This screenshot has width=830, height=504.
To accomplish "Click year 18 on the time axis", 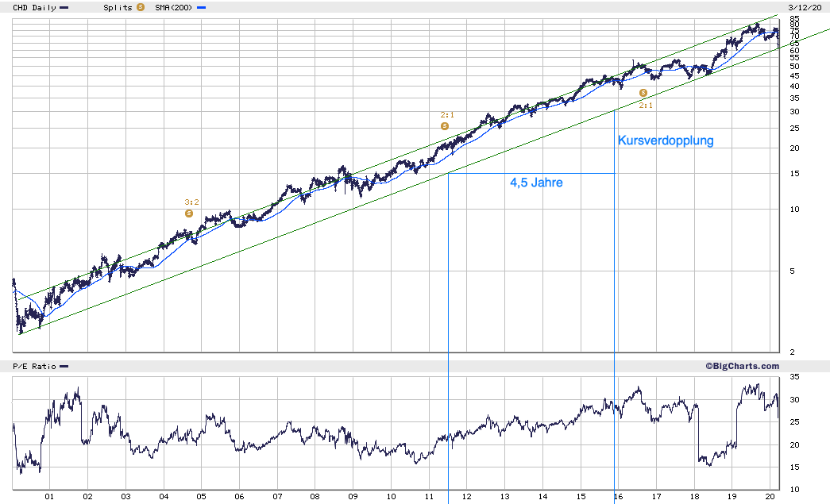I will click(x=694, y=497).
